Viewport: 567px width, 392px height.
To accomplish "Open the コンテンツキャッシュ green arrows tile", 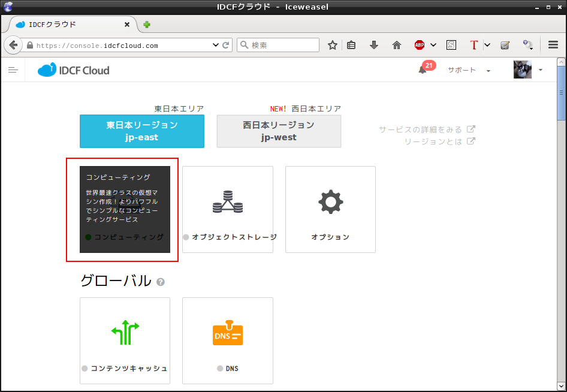I will [125, 340].
